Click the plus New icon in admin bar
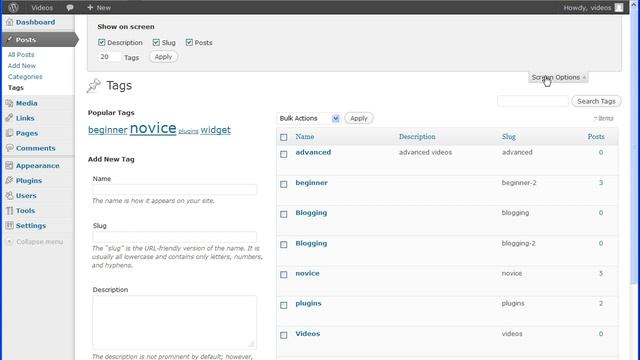This screenshot has width=640, height=360. 90,7
